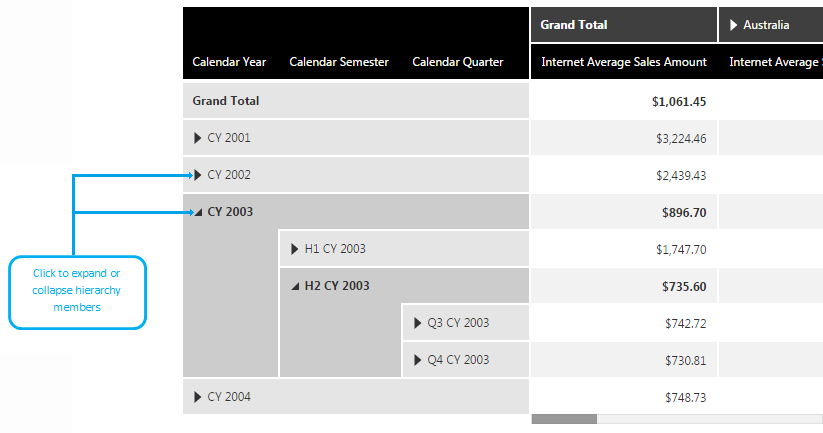Click the Calendar Year column header
Image resolution: width=823 pixels, height=433 pixels.
coord(229,62)
